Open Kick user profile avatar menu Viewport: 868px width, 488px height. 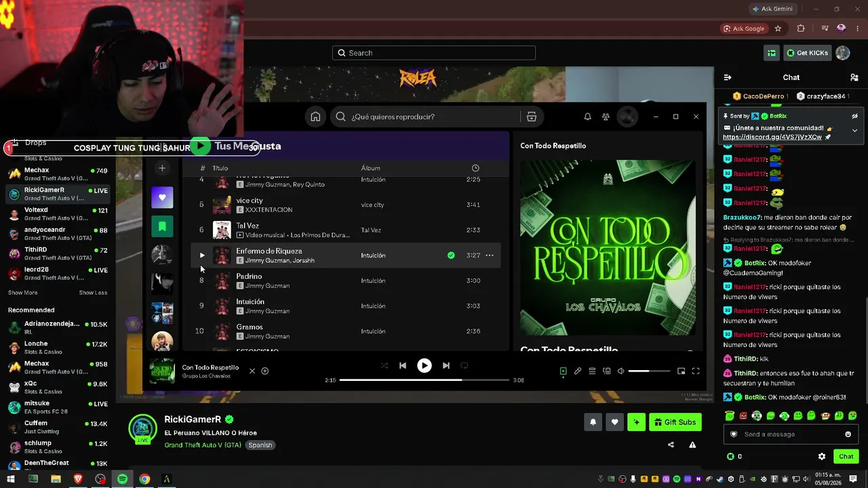pyautogui.click(x=843, y=53)
